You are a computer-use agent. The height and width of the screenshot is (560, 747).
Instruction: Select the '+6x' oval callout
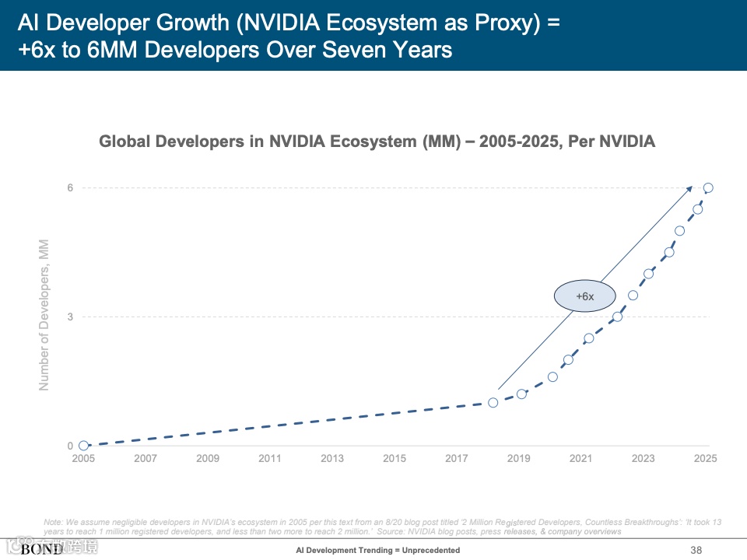point(584,296)
